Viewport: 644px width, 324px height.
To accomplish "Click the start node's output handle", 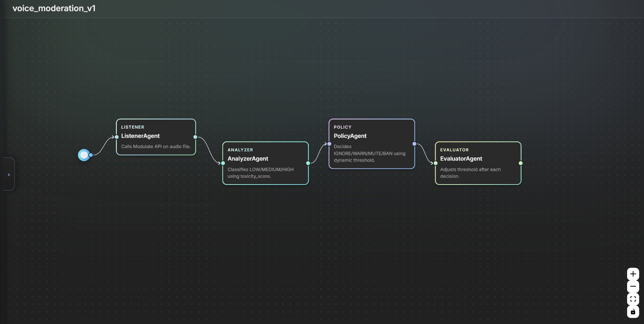I will (x=91, y=155).
